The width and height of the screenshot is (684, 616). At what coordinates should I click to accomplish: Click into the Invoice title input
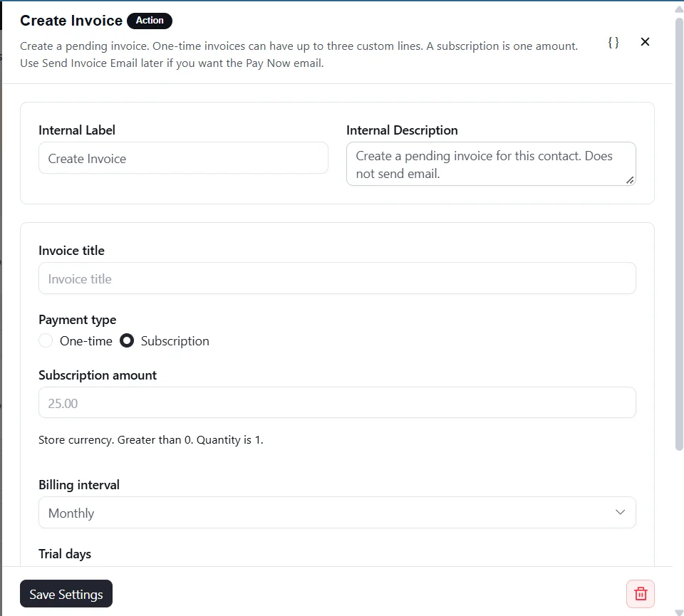[337, 278]
